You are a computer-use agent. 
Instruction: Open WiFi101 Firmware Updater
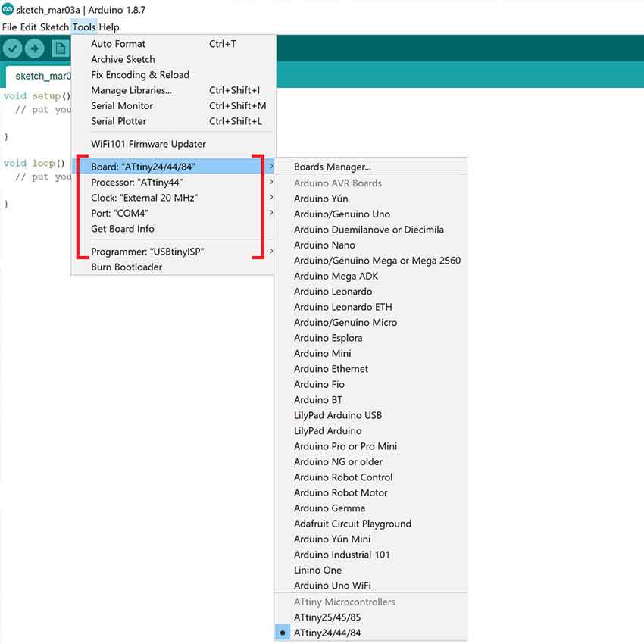[172, 144]
